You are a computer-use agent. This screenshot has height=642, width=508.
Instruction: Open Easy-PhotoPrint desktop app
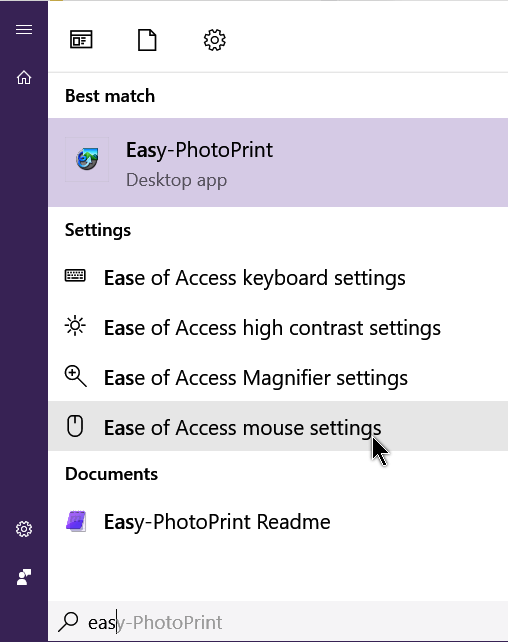[x=278, y=163]
